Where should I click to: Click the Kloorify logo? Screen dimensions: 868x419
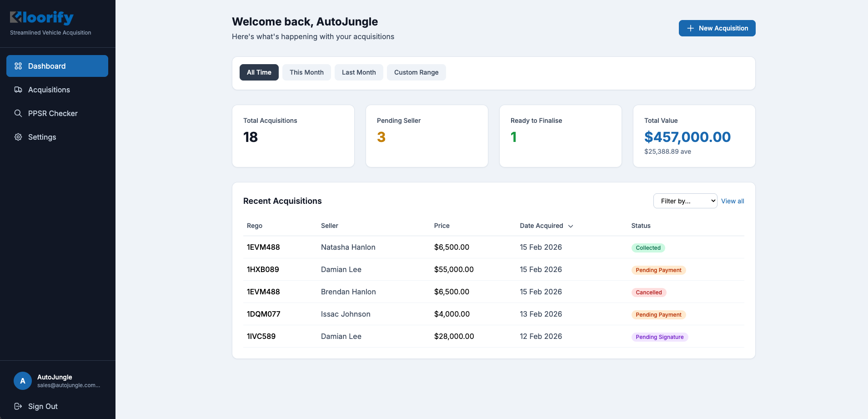41,18
